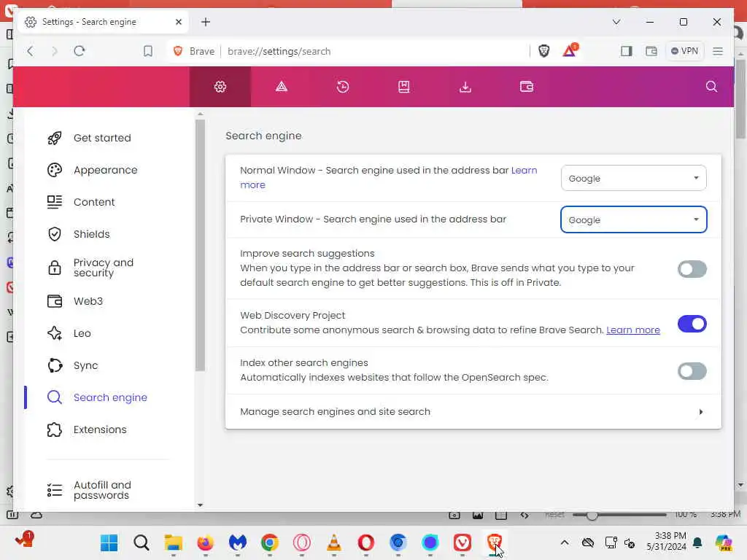Click the VPN button
The image size is (747, 560).
684,51
